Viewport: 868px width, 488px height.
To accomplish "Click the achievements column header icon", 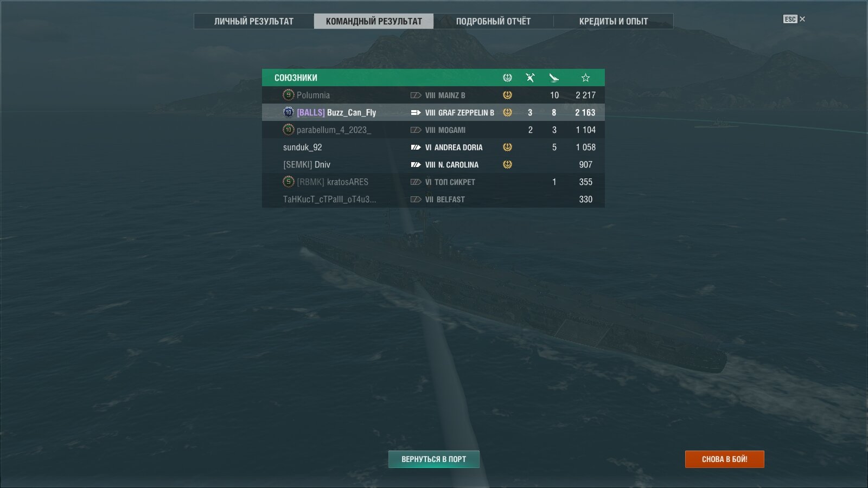I will (507, 78).
